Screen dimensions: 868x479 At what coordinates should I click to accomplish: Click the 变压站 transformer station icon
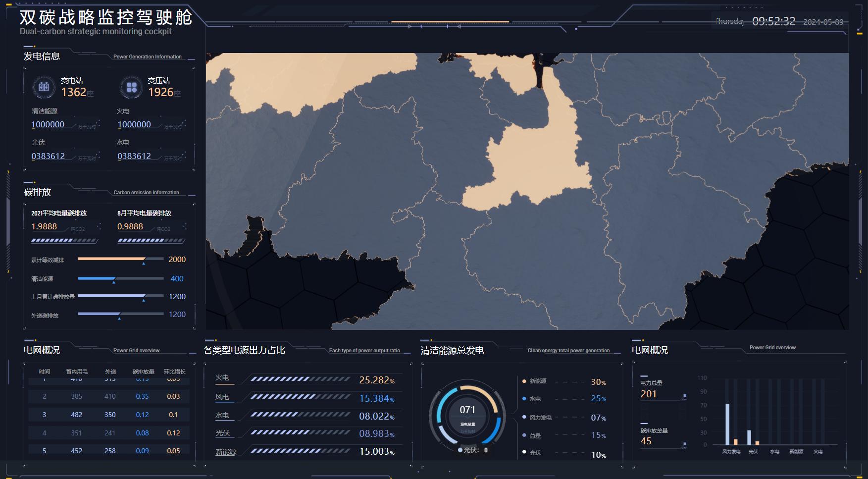131,87
